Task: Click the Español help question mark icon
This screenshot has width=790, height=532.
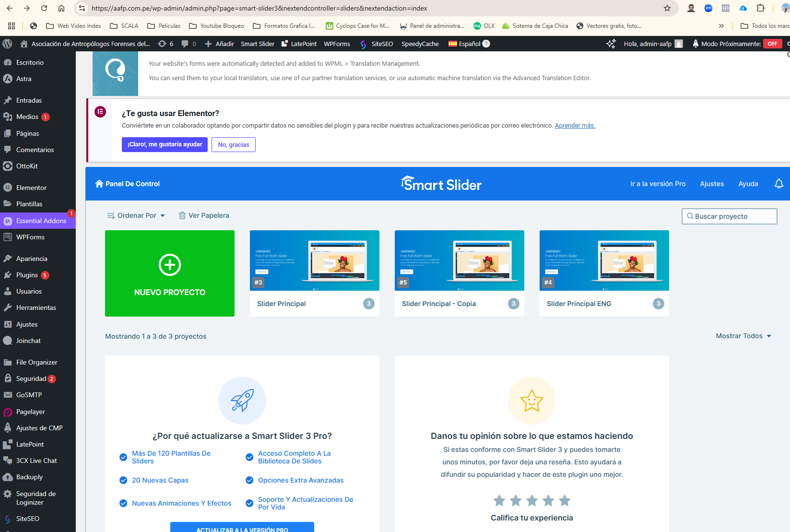Action: click(486, 44)
